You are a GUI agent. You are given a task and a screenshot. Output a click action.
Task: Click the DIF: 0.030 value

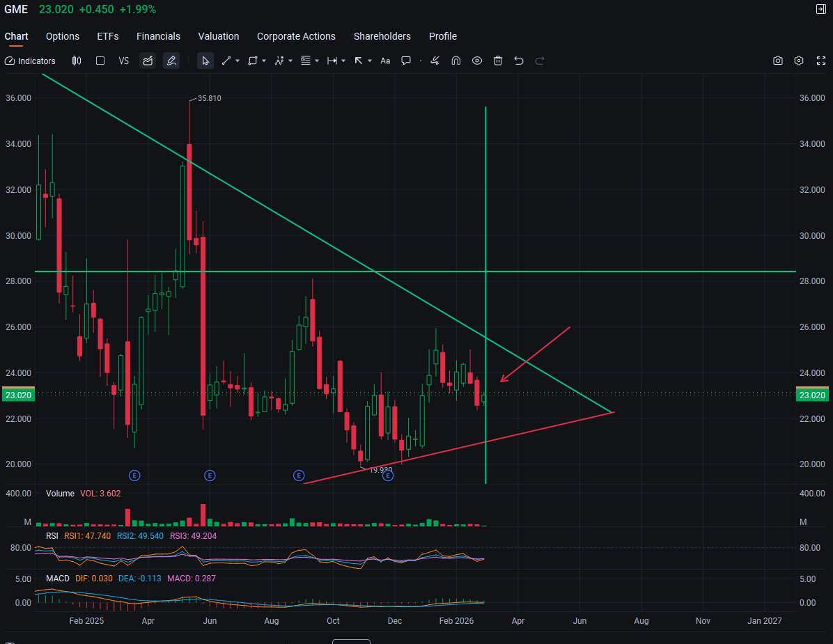93,578
